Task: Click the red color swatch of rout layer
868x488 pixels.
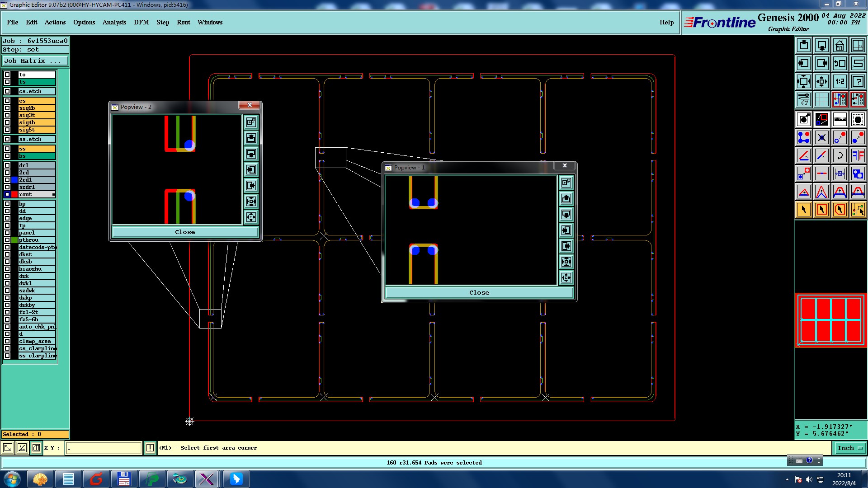Action: coord(14,194)
